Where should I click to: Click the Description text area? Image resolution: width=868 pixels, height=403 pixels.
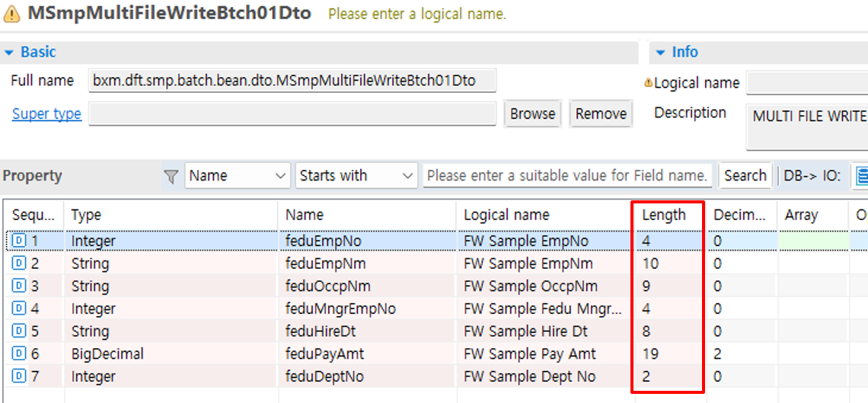click(x=807, y=126)
